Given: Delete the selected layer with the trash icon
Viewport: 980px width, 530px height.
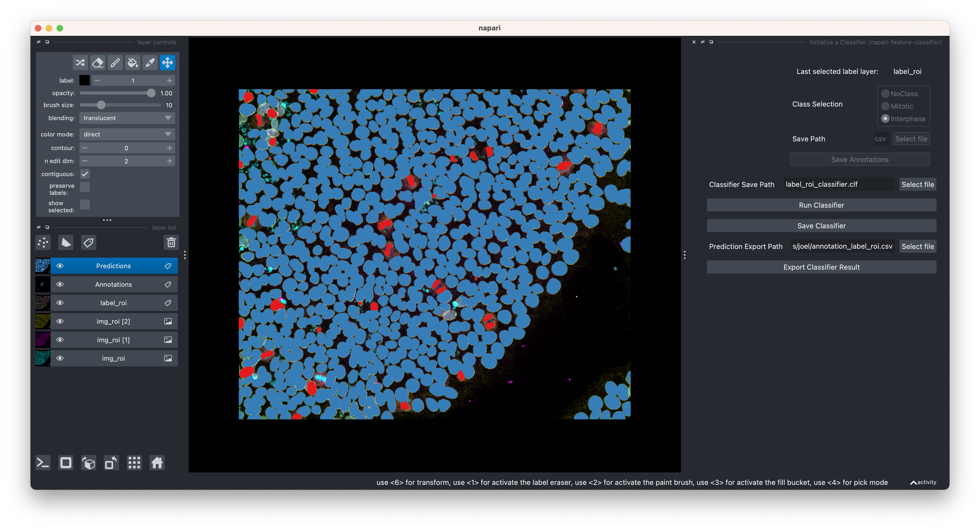Looking at the screenshot, I should click(171, 242).
